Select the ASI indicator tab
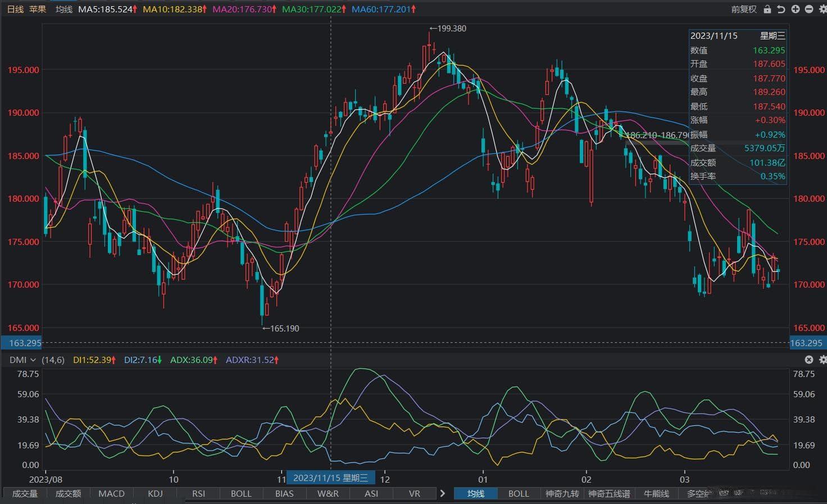Screen dimensions: 827x504 [371, 493]
